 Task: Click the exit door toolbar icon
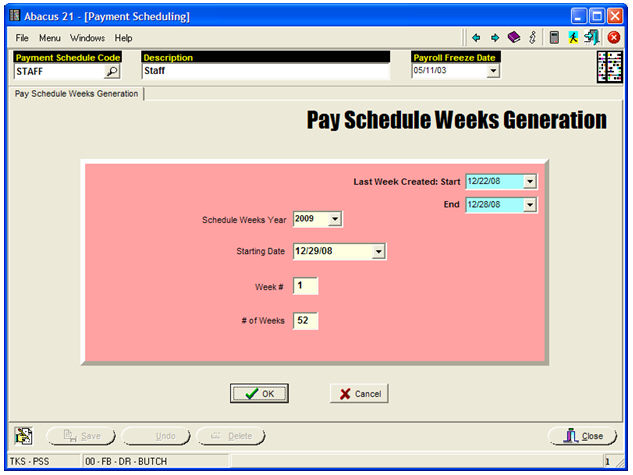tap(592, 37)
